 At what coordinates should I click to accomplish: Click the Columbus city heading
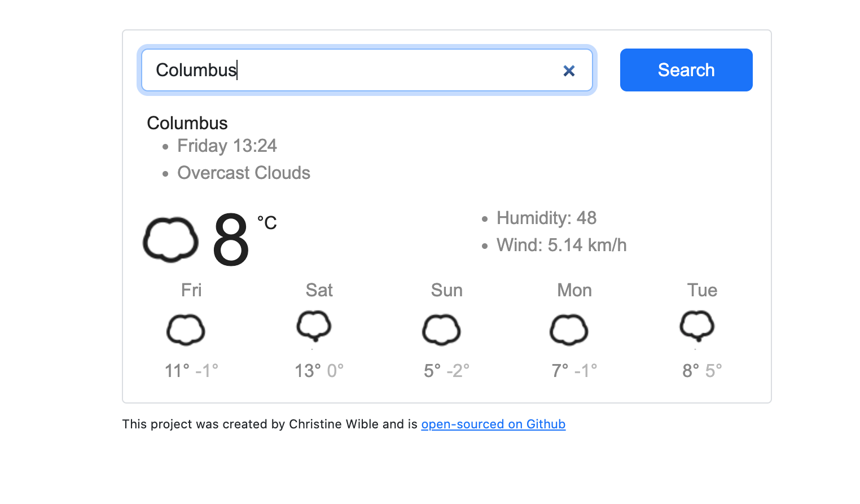[187, 123]
